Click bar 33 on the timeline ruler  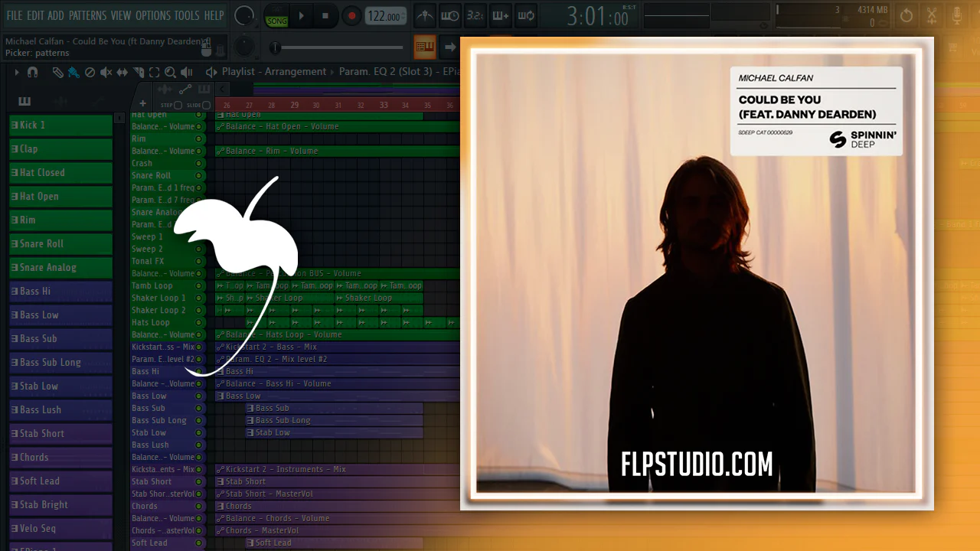384,105
